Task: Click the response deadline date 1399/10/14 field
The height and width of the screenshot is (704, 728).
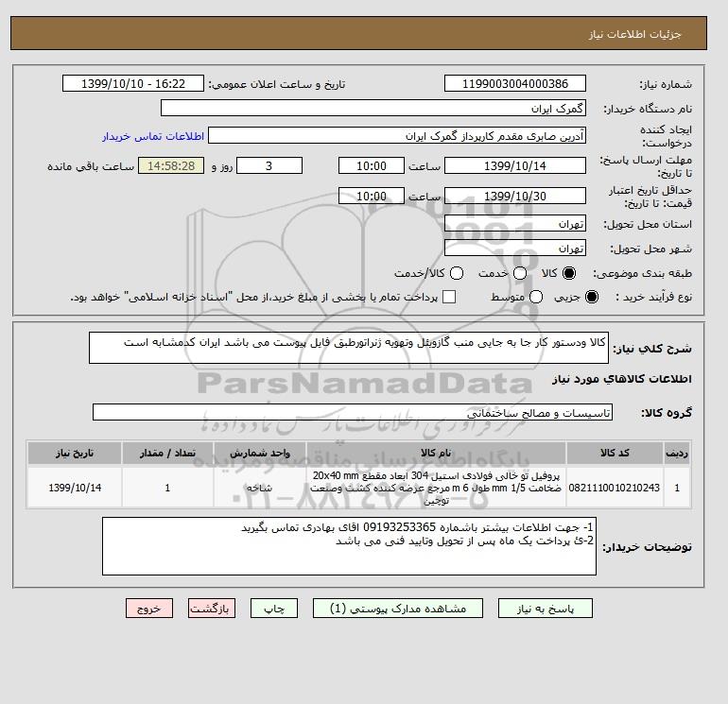Action: pos(515,165)
